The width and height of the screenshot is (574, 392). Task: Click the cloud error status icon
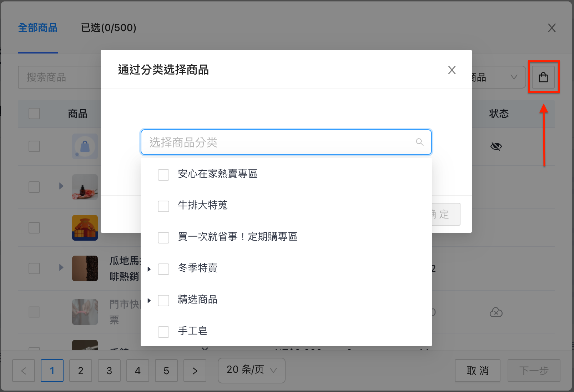(x=496, y=312)
